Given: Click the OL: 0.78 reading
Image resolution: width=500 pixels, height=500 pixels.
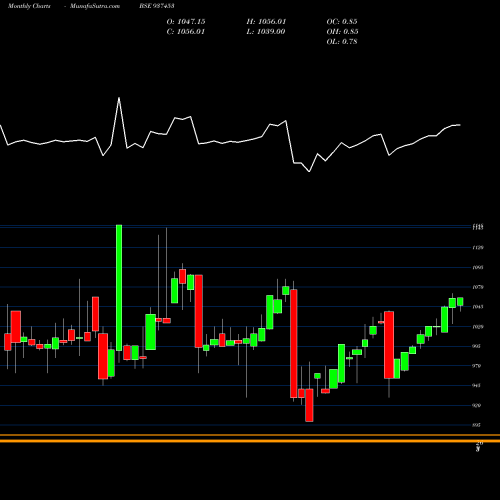Looking at the screenshot, I should click(x=342, y=42).
